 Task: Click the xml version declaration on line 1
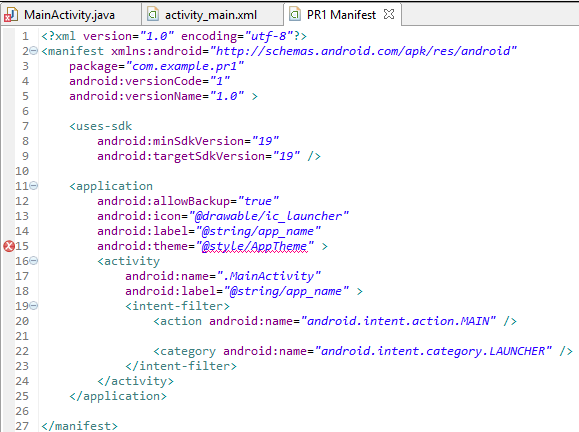(x=174, y=36)
